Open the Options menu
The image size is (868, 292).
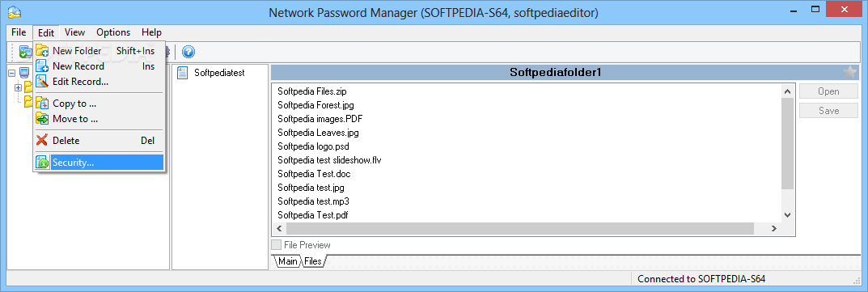click(113, 32)
